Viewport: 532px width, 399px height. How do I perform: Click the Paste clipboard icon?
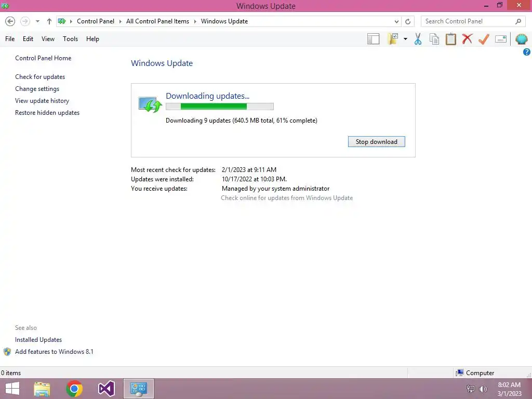[x=450, y=38]
